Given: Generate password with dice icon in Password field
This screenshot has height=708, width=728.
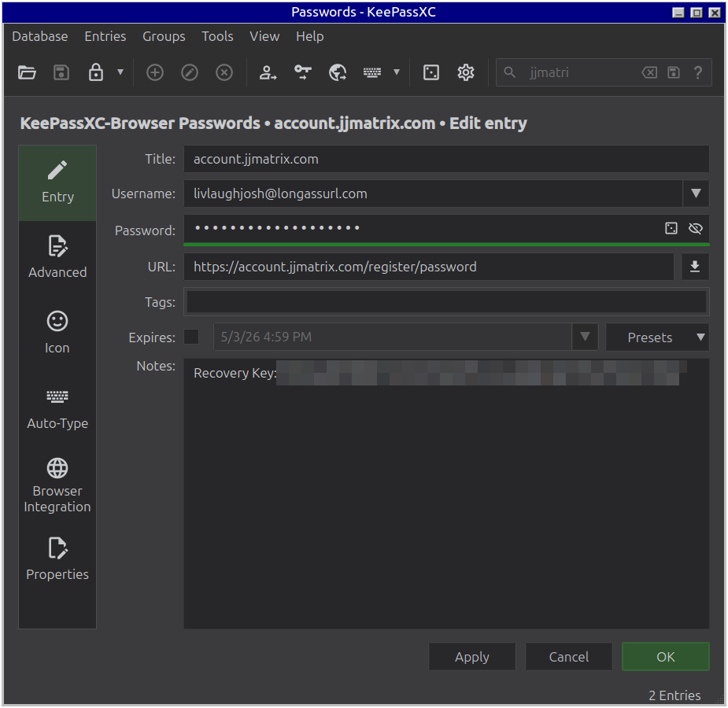Looking at the screenshot, I should (671, 228).
